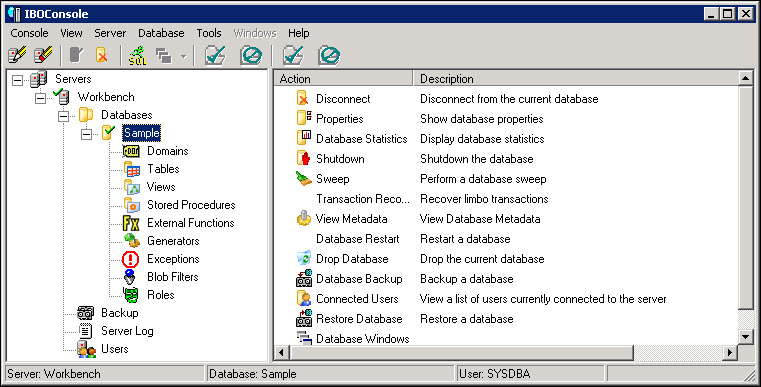Click the action list scroll-up arrow

[x=746, y=78]
